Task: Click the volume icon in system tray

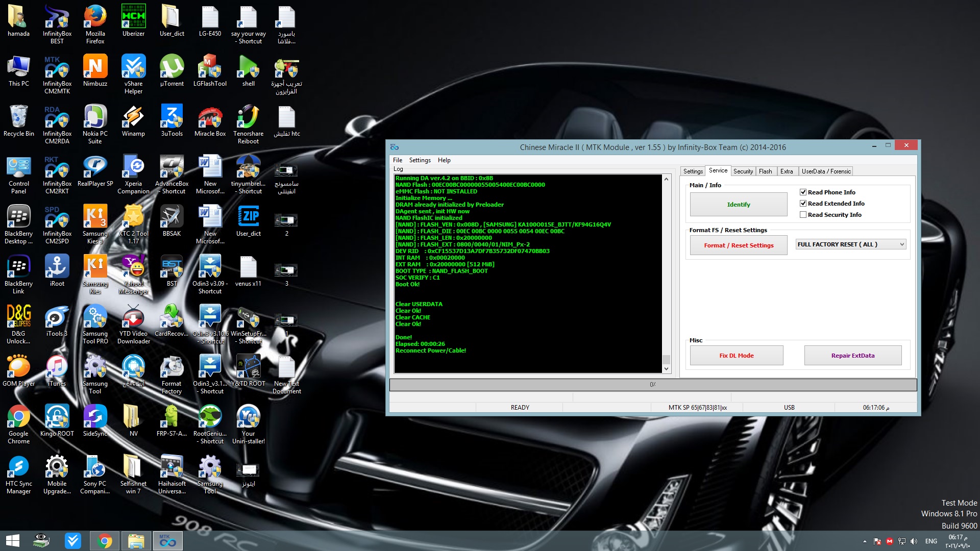Action: tap(914, 541)
